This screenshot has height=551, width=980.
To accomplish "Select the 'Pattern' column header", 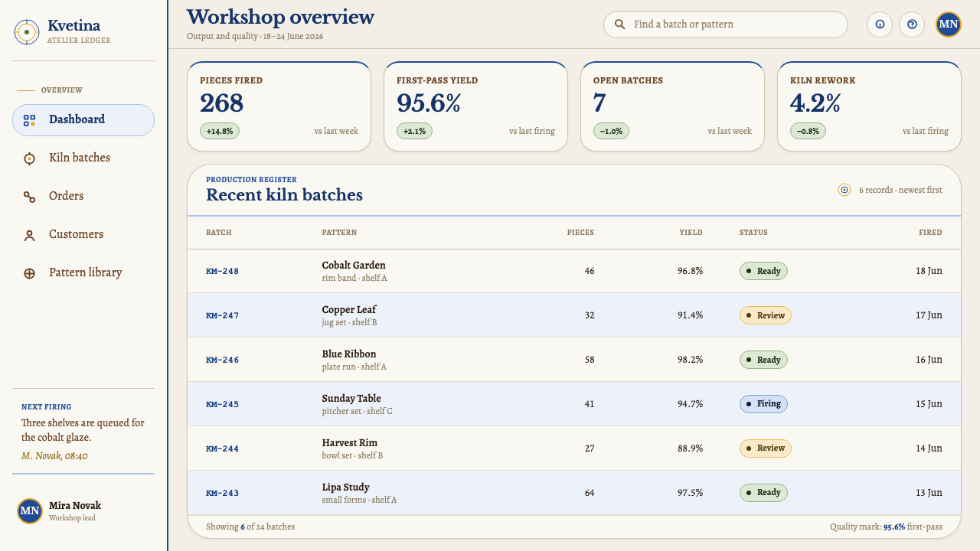I will [x=339, y=233].
